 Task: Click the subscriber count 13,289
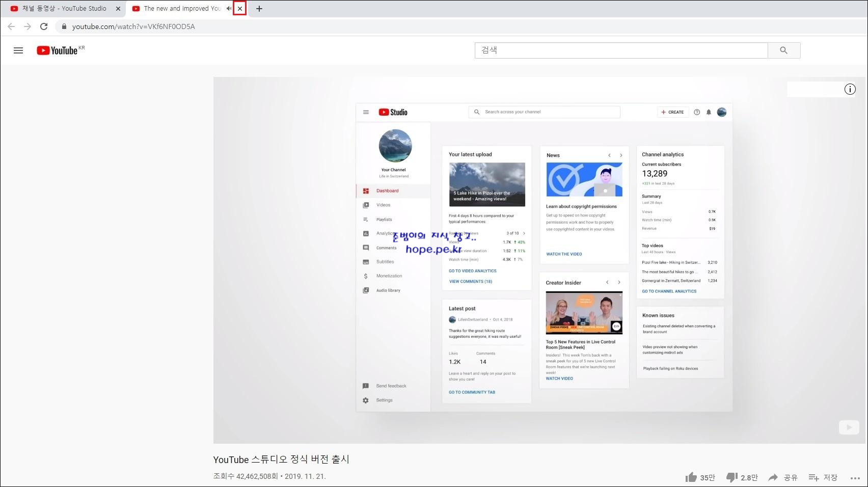point(655,174)
